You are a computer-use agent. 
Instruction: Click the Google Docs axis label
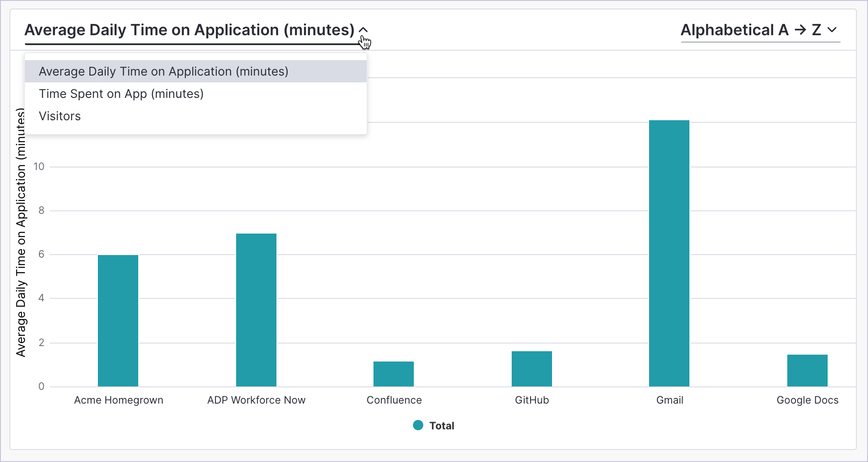807,400
